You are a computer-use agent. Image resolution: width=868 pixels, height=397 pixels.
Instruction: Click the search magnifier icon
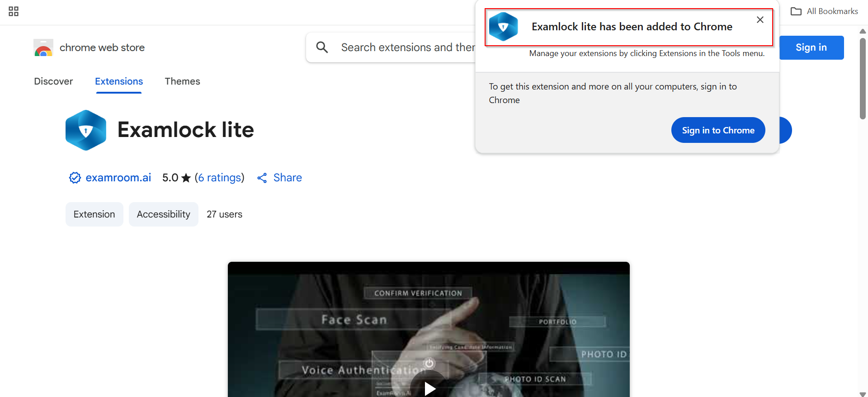click(x=322, y=47)
